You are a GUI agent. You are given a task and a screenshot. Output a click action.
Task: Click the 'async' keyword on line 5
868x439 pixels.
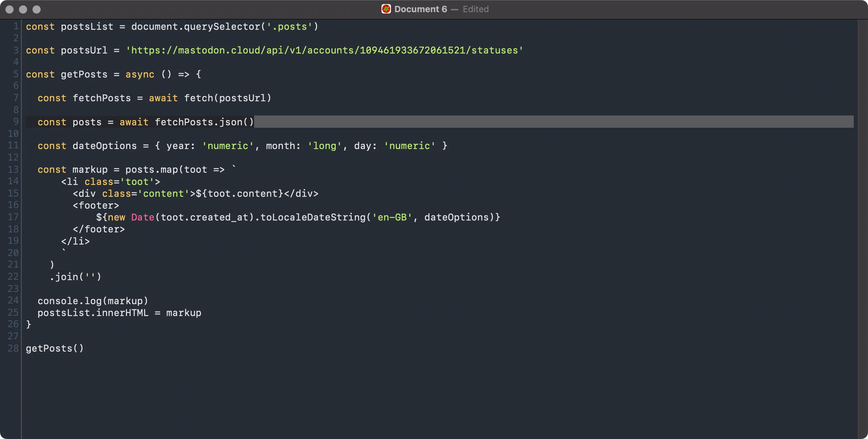coord(140,74)
